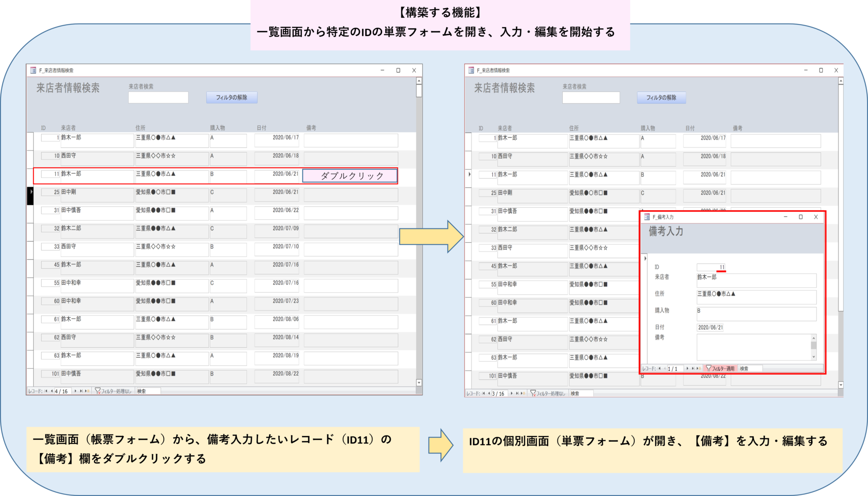Click the last record icon on the 備考入力 form
This screenshot has width=868, height=496.
693,368
